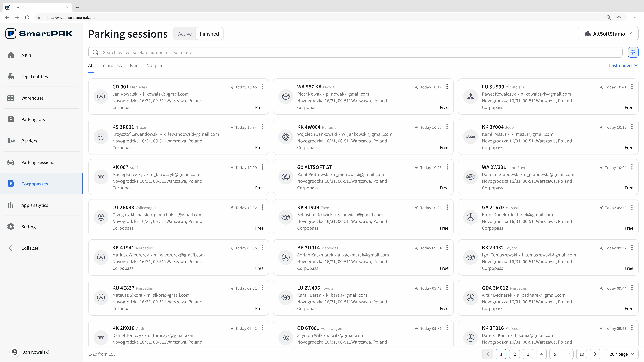Click the Barriers icon in sidebar
This screenshot has width=644, height=362.
tap(11, 141)
